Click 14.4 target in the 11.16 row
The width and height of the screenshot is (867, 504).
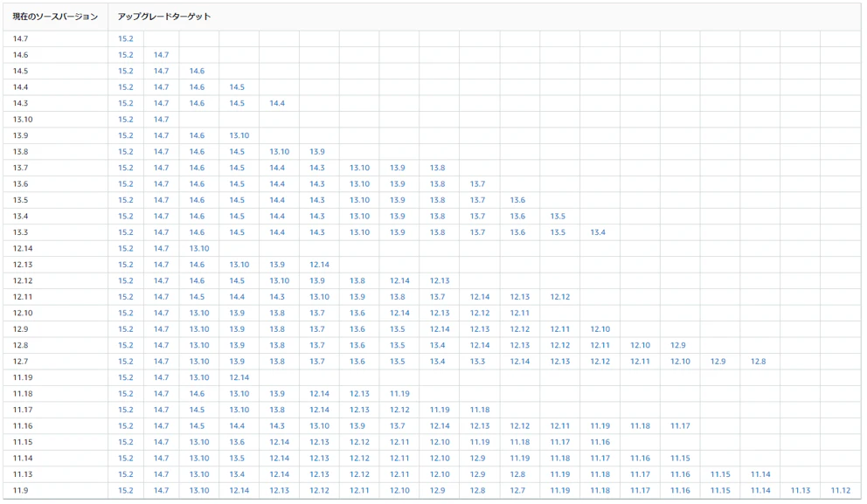[x=237, y=425]
